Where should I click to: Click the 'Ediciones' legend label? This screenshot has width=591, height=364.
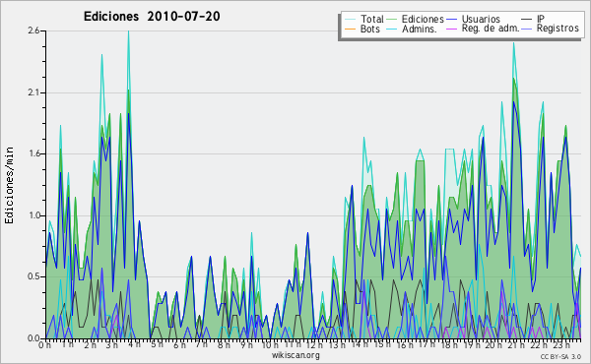tap(423, 19)
